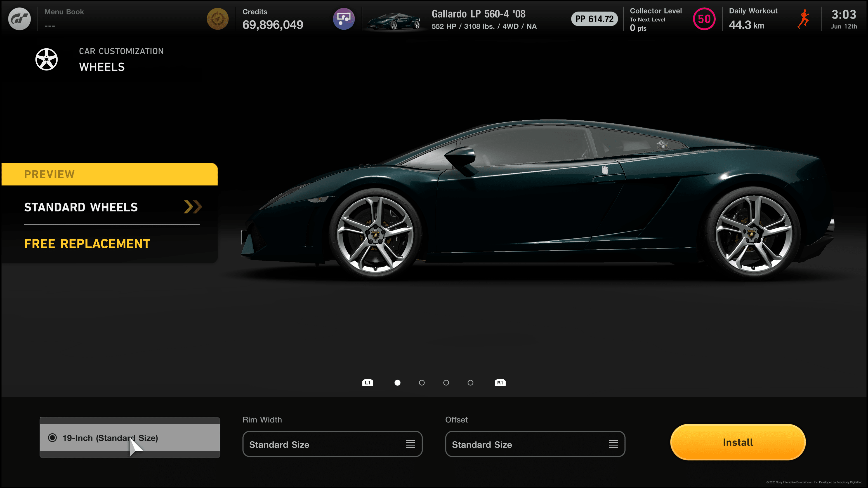Image resolution: width=868 pixels, height=488 pixels.
Task: Click the 3:03 clock display
Action: tap(844, 14)
